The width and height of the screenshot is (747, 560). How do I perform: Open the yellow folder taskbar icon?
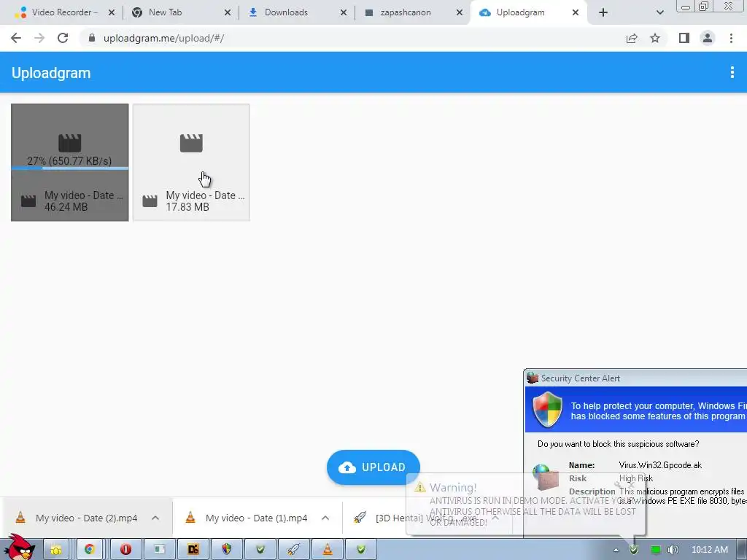coord(56,550)
